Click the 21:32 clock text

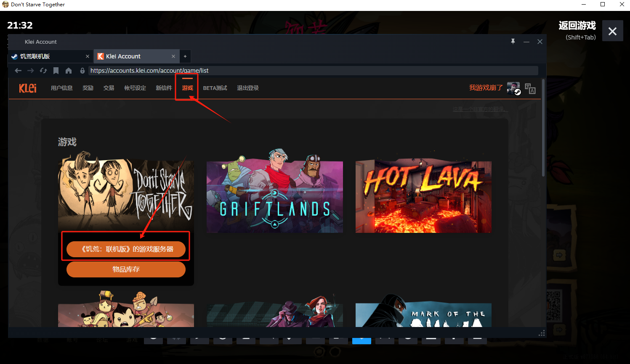click(20, 25)
